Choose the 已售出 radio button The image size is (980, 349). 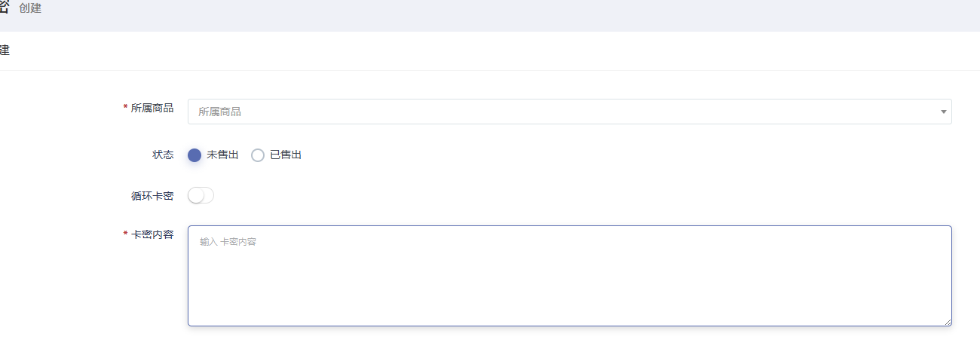pyautogui.click(x=258, y=155)
